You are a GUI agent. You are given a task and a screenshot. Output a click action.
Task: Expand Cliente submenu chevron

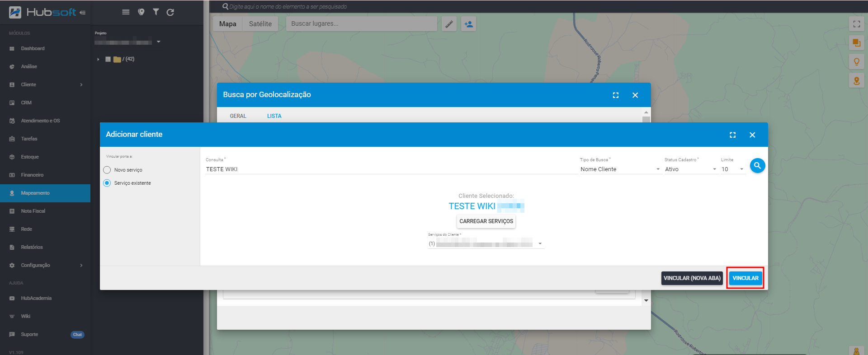pyautogui.click(x=81, y=84)
